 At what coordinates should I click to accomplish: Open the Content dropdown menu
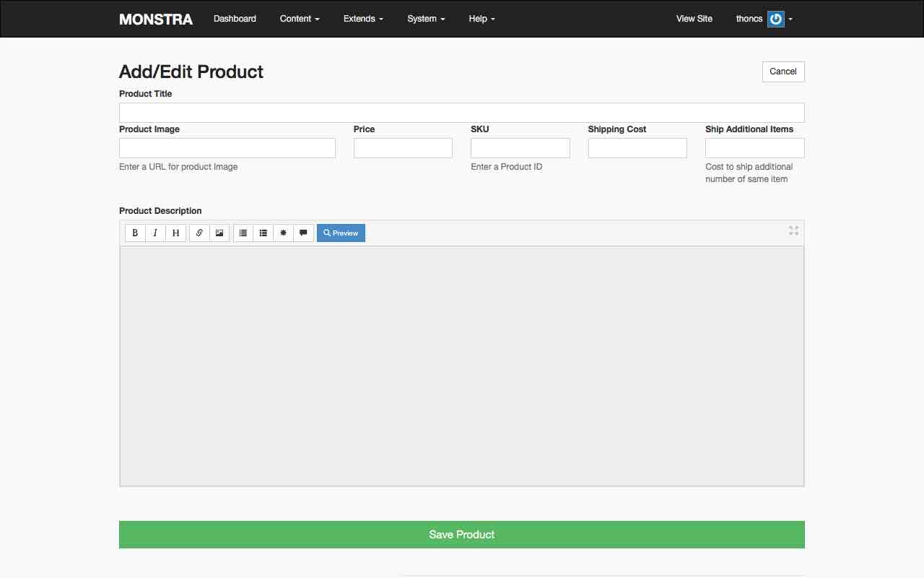click(300, 19)
